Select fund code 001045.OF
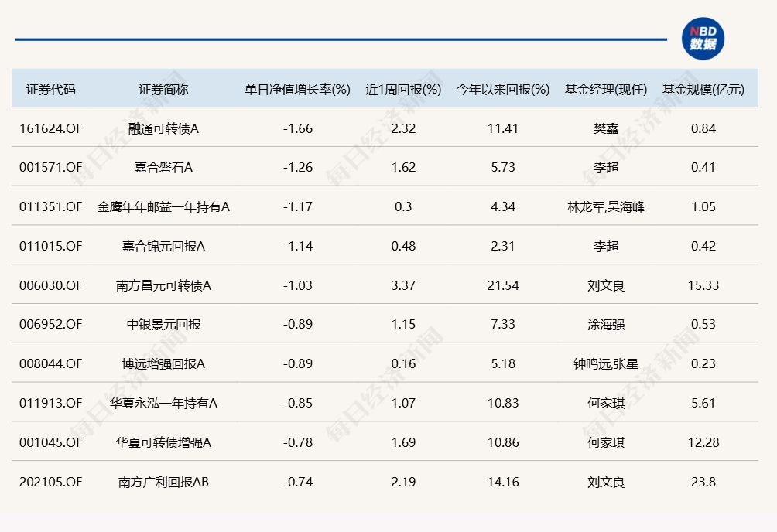 click(x=50, y=442)
